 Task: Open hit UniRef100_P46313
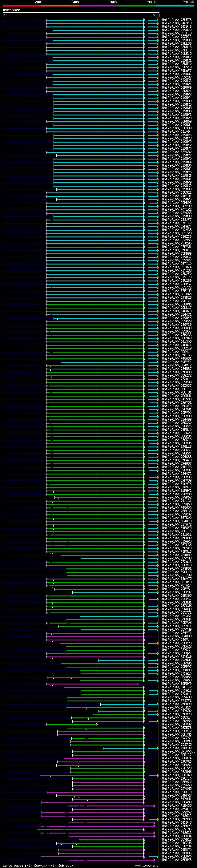177,23
